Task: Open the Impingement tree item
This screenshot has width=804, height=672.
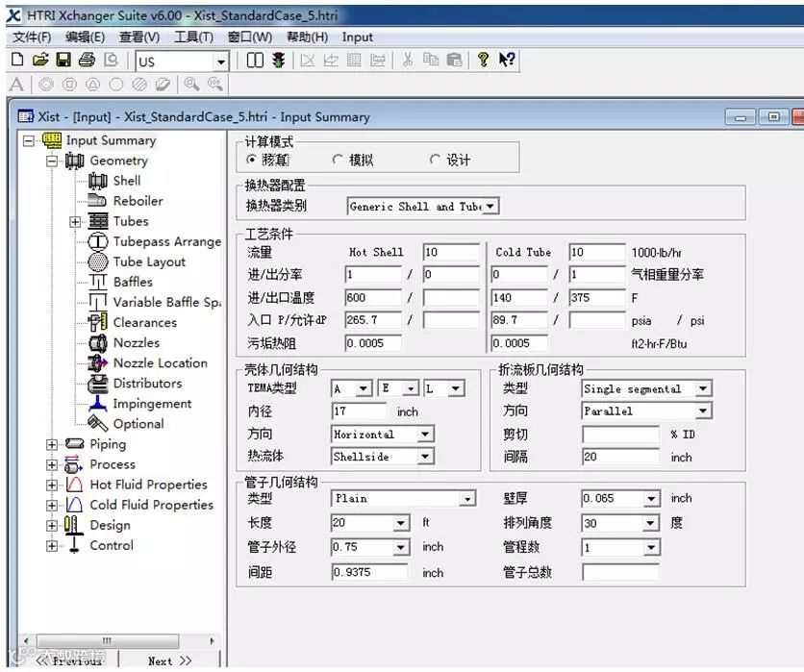Action: click(x=152, y=404)
